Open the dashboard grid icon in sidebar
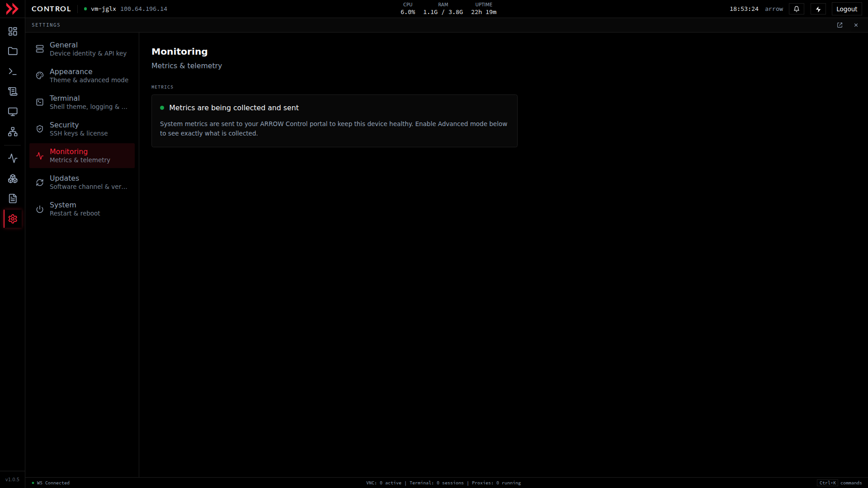The image size is (868, 488). tap(13, 31)
